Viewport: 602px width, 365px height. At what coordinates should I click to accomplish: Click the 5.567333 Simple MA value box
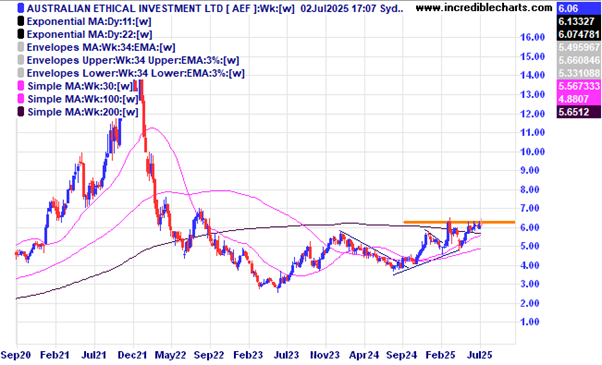pos(579,86)
